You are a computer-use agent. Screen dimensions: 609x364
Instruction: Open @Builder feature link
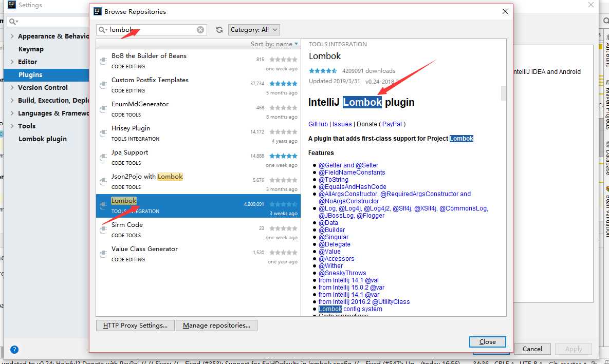pos(331,229)
